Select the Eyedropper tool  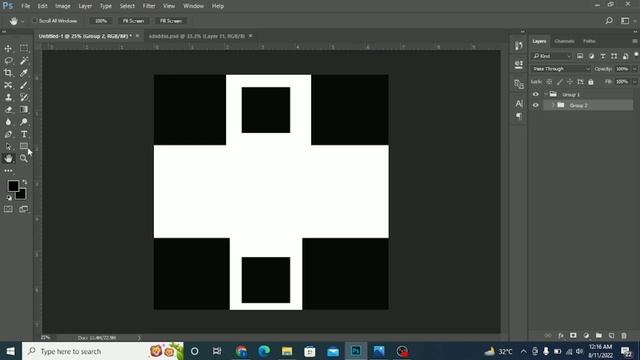tap(24, 73)
